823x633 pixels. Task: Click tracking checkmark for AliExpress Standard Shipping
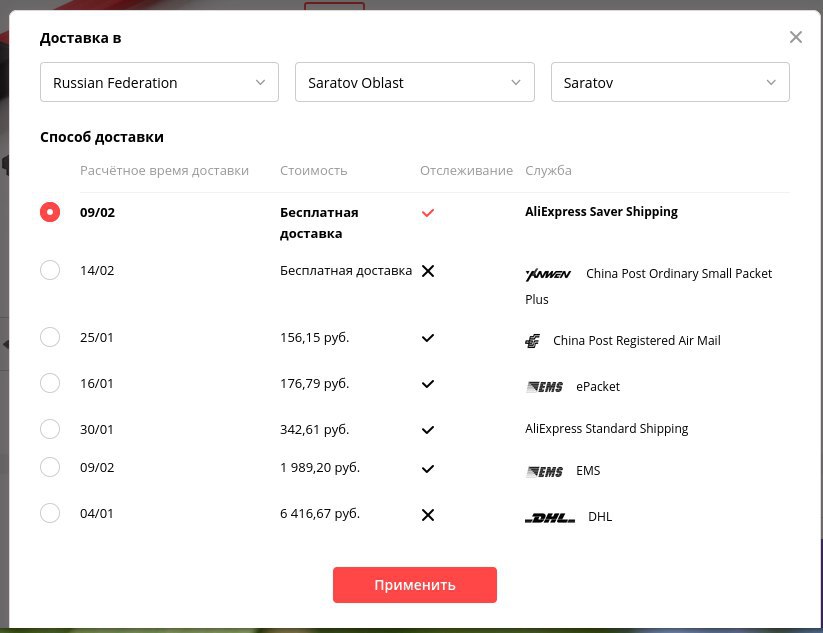tap(428, 430)
